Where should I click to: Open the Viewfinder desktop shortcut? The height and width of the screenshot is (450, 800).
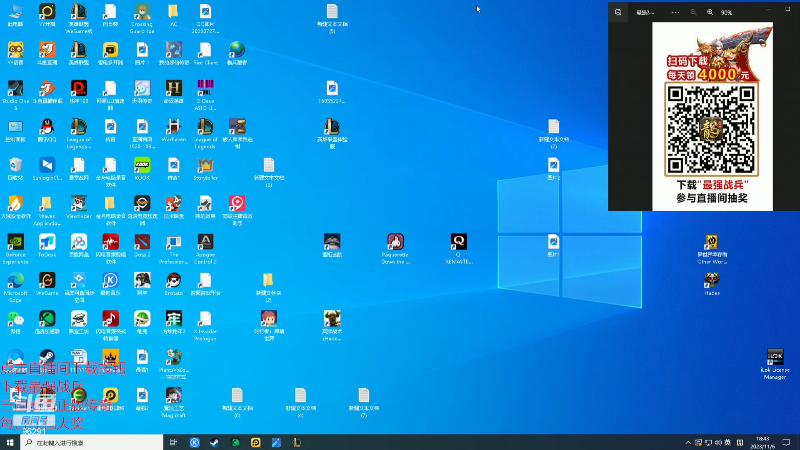pos(79,207)
